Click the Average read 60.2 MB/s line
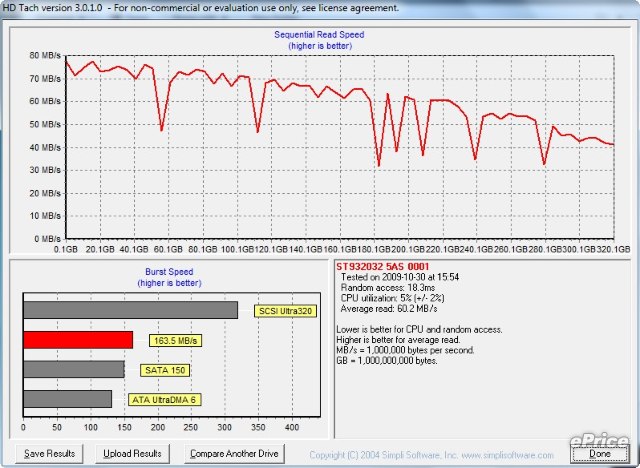 (x=390, y=307)
